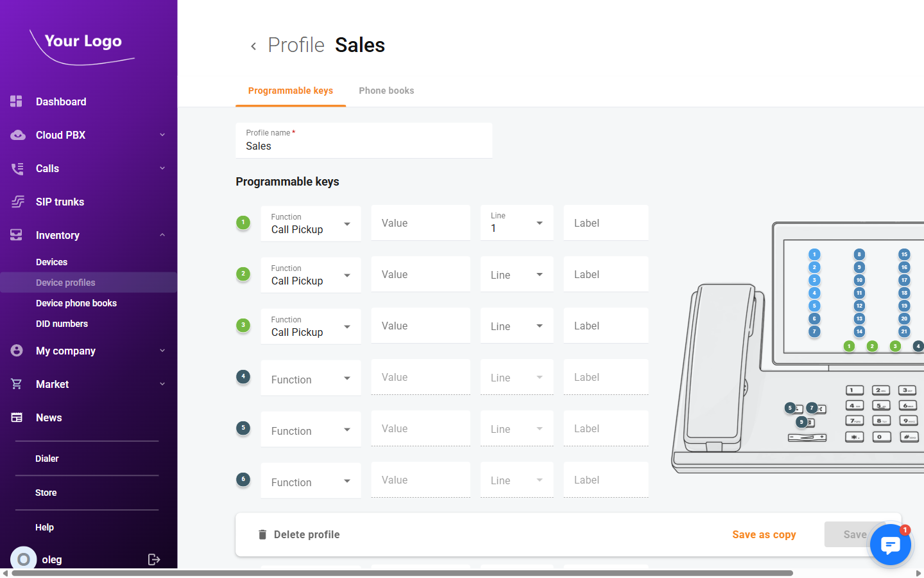Click the green key 1 badge
Viewport: 924px width, 578px height.
coord(243,223)
